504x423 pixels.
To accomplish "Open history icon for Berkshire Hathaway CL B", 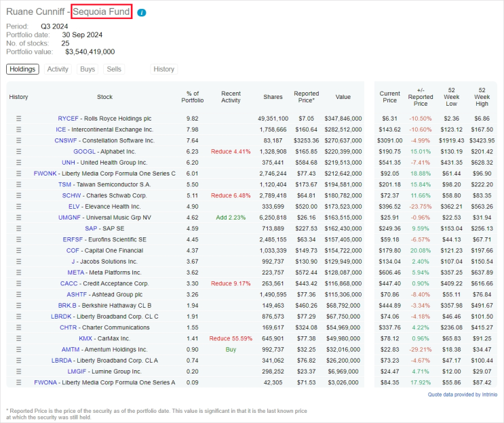I will (18, 306).
